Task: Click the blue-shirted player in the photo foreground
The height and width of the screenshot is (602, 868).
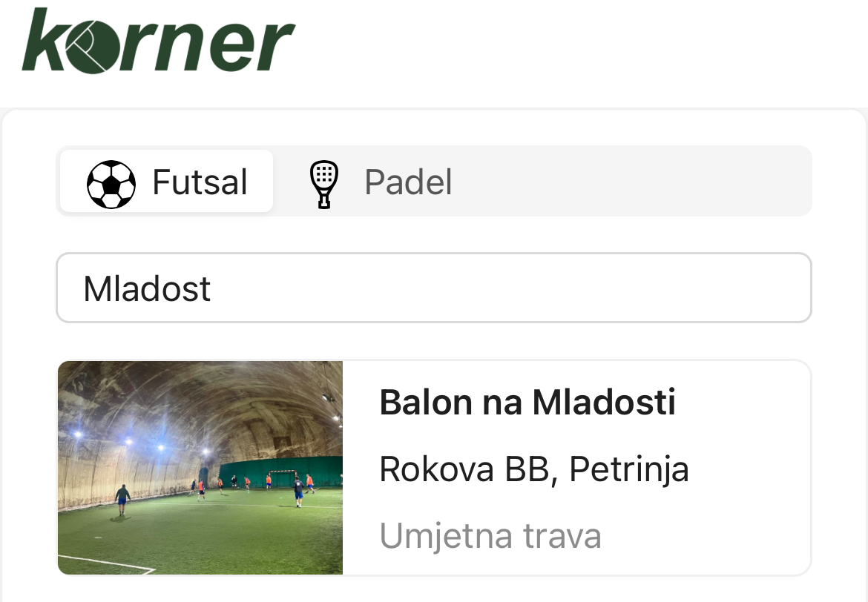Action: 122,499
